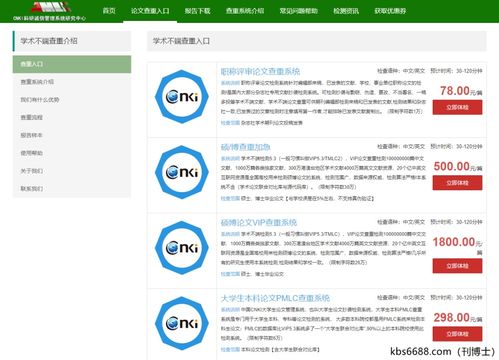Open the 职称评审论文查重系统 title link
Viewport: 499px width, 360px height.
pyautogui.click(x=260, y=71)
